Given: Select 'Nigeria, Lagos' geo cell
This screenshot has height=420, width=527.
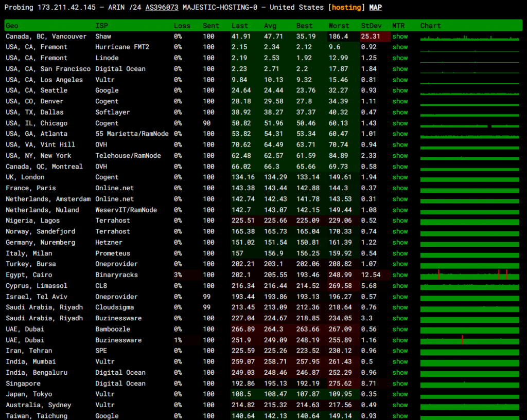Looking at the screenshot, I should point(32,221).
